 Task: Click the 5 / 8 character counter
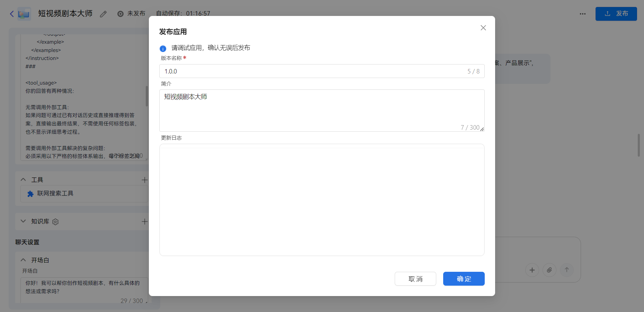coord(473,71)
